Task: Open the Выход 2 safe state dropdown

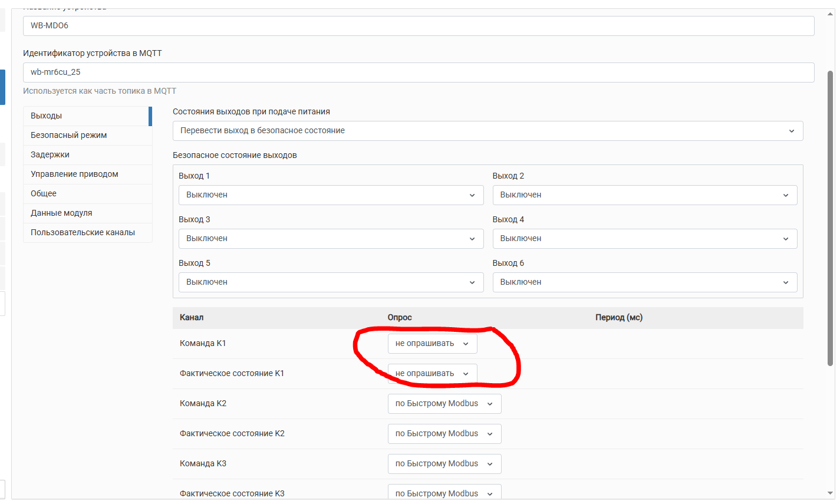Action: click(644, 195)
